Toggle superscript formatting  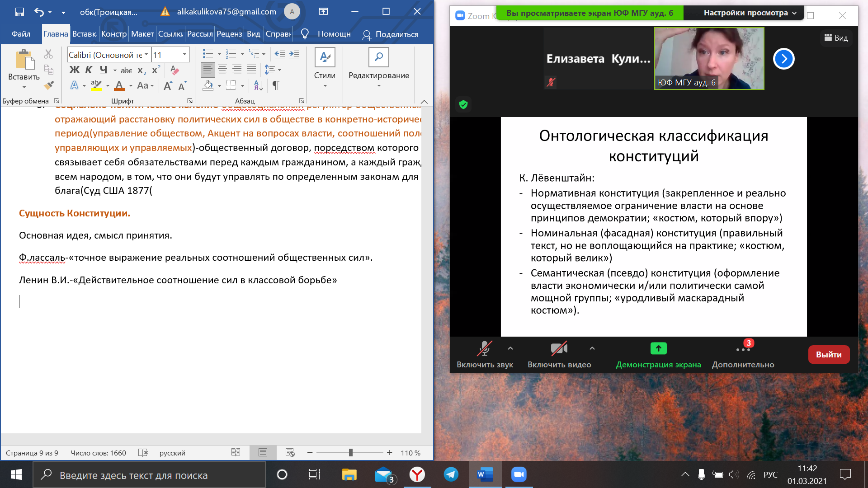coord(156,70)
